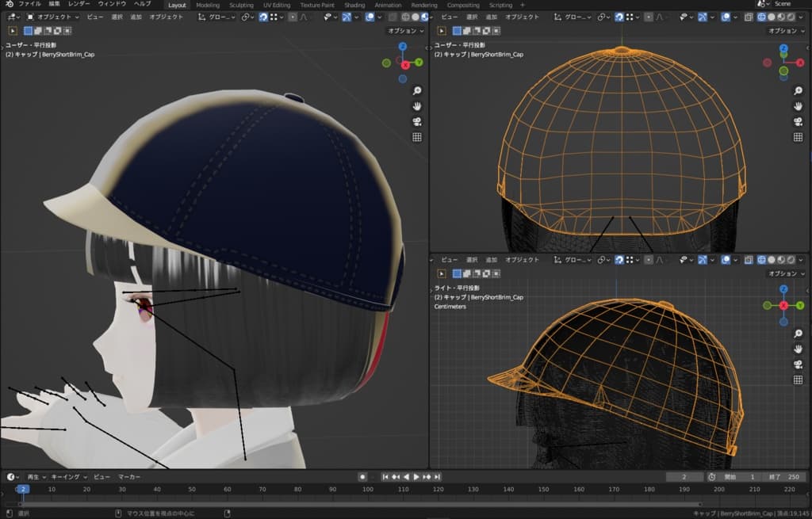
Task: Open the オブジェクト mode dropdown in the left viewport
Action: [52, 16]
